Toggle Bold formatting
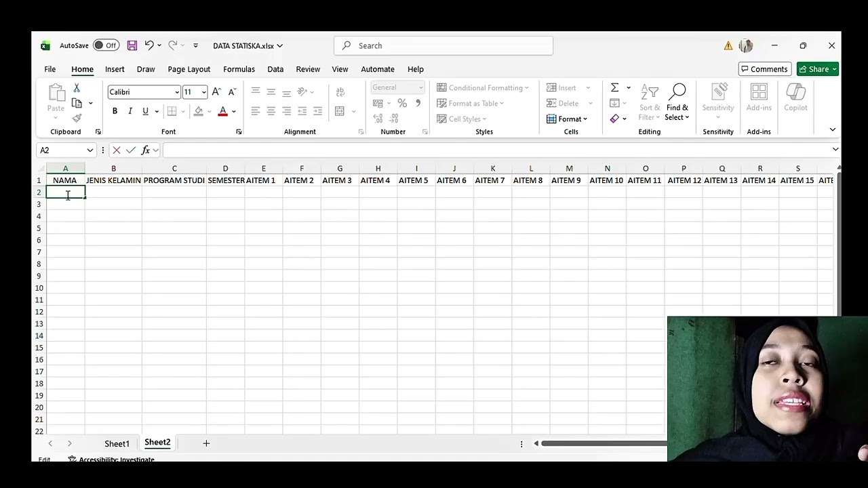Screen dimensions: 868x488 [x=115, y=111]
